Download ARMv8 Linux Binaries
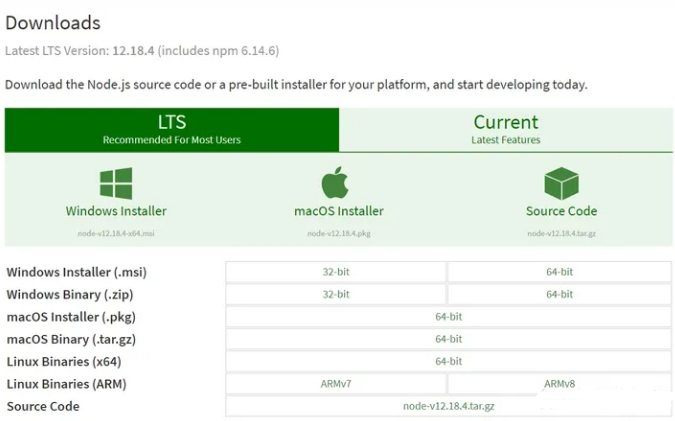 (560, 384)
